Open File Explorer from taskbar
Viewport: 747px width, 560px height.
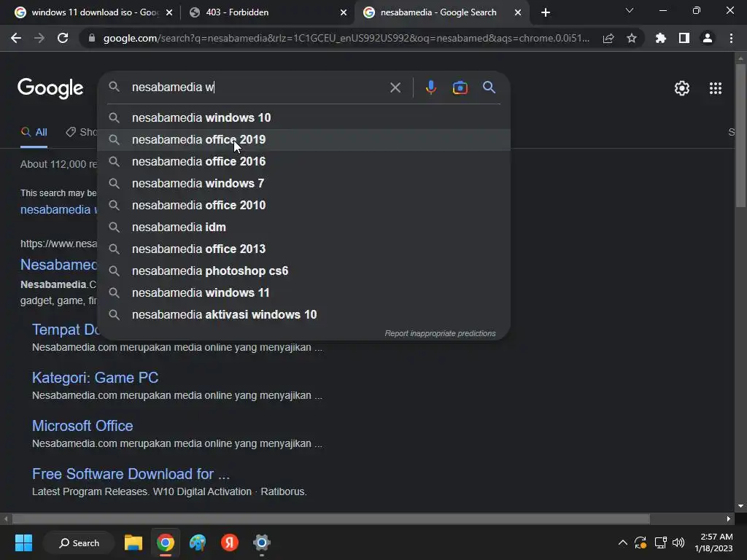coord(133,542)
